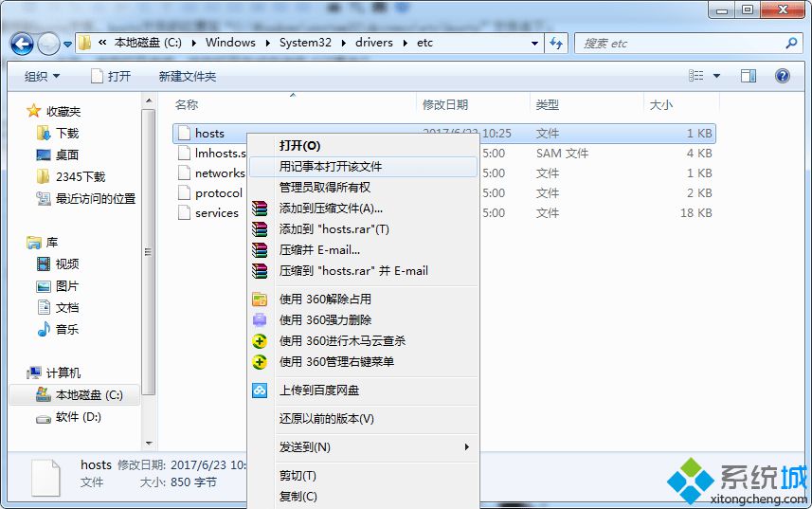Click WinRAR icon beside 压缩到 "hosts.rar" 并 E-mail
Viewport: 812px width, 509px height.
pos(260,271)
